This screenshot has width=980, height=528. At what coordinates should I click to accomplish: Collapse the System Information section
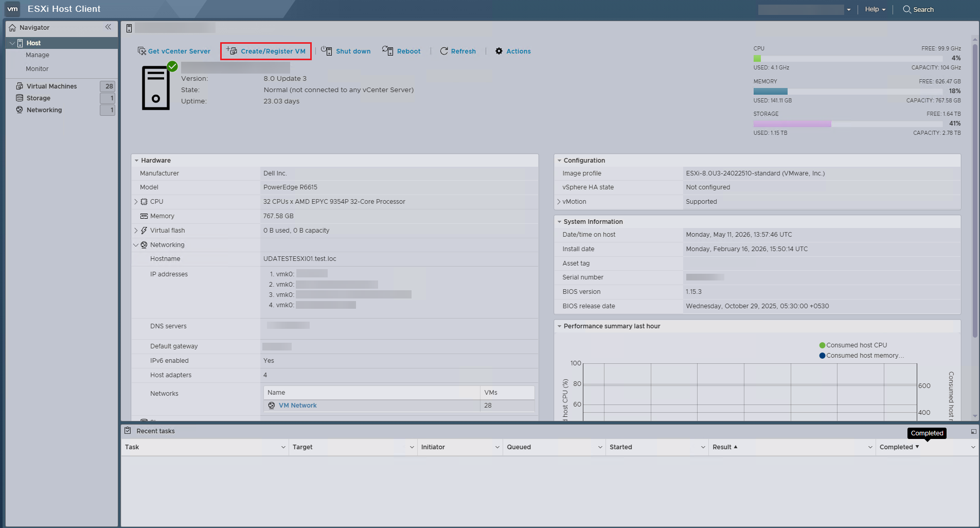559,222
